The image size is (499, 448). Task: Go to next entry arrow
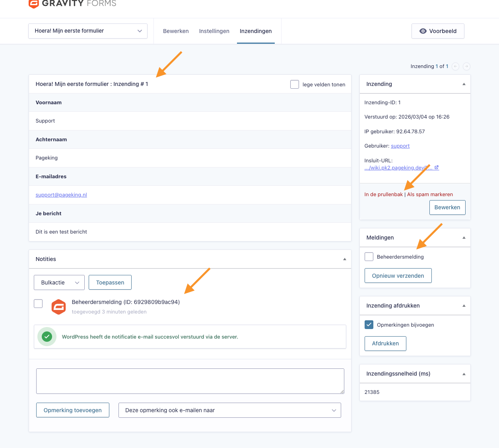tap(466, 66)
